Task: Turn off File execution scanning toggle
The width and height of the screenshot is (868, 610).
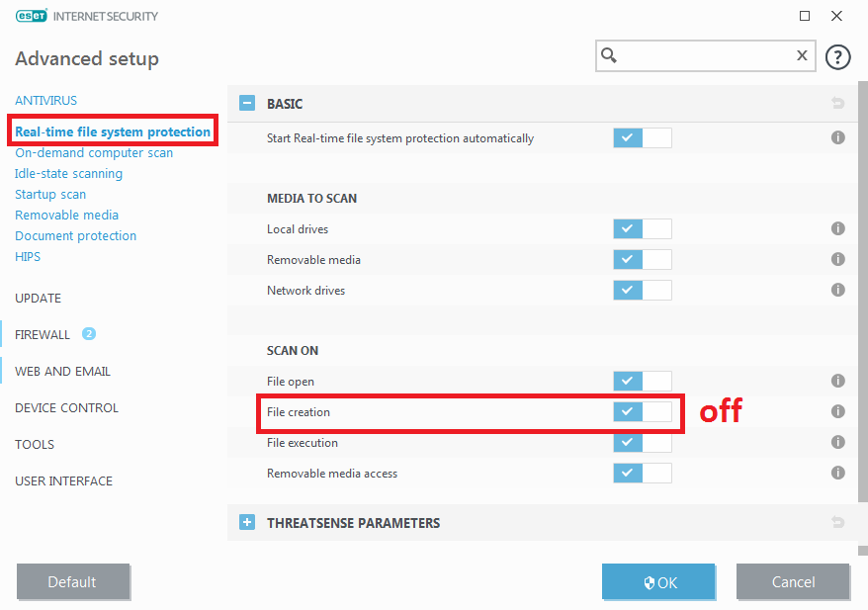Action: pos(642,442)
